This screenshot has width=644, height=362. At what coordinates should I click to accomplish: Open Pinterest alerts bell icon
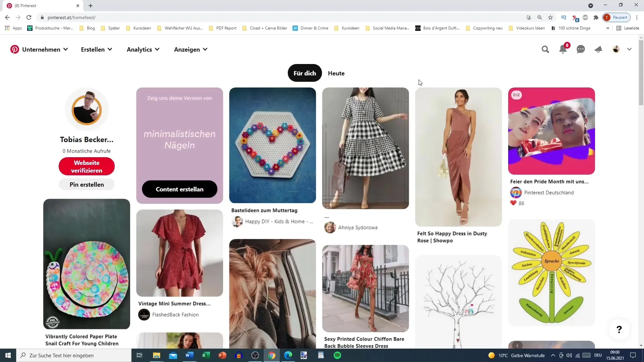click(x=563, y=49)
